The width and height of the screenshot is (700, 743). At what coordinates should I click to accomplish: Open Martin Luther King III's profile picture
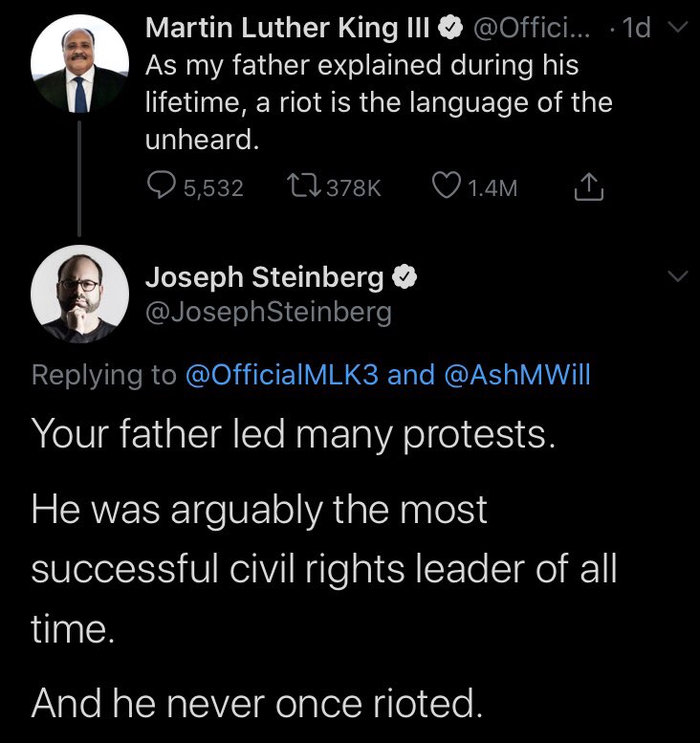coord(79,63)
